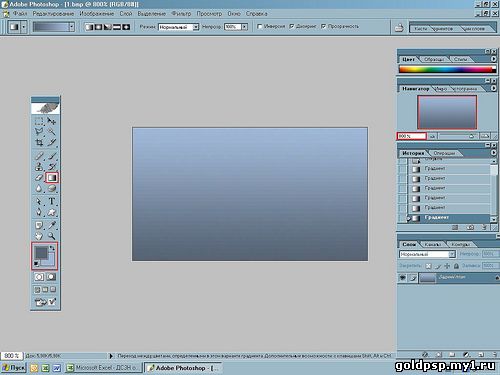The width and height of the screenshot is (500, 375).
Task: Swap foreground and background colors
Action: tap(52, 248)
